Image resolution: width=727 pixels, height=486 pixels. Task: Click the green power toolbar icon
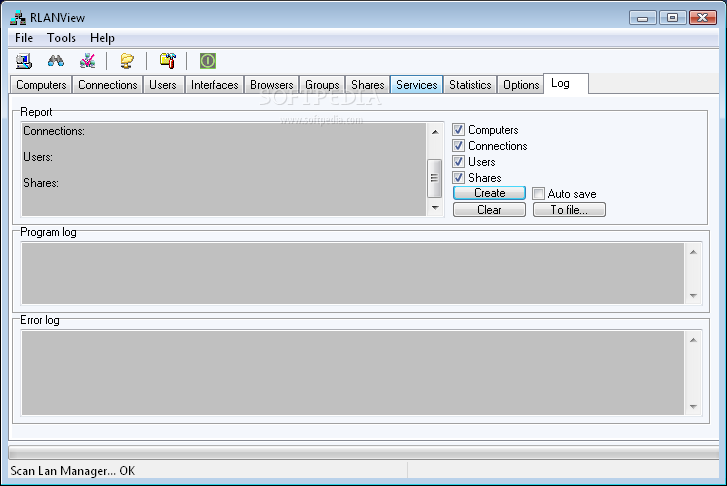[208, 61]
